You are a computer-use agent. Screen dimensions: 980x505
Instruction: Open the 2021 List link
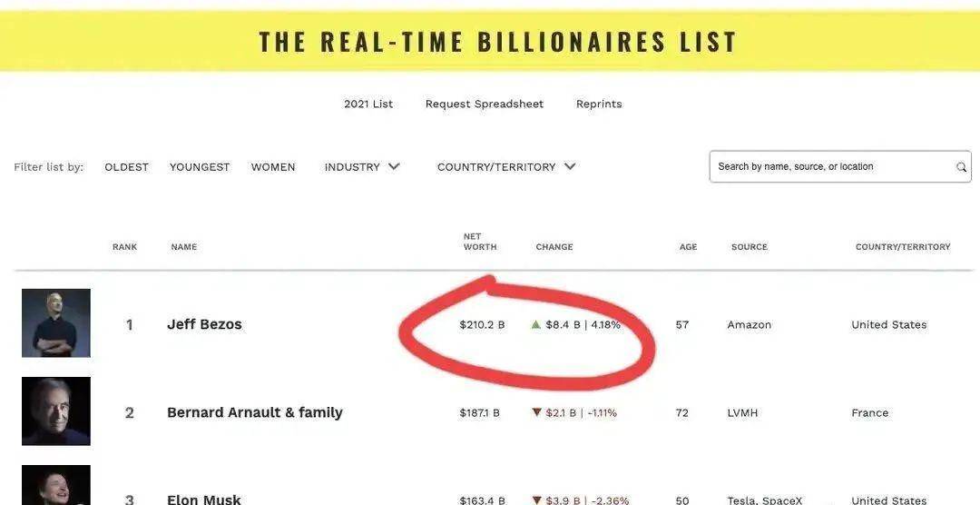pos(368,104)
